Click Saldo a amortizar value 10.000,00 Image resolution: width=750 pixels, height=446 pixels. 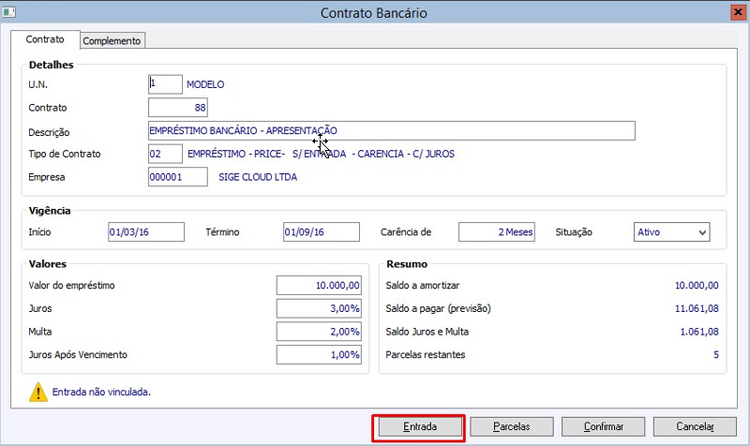pyautogui.click(x=696, y=286)
